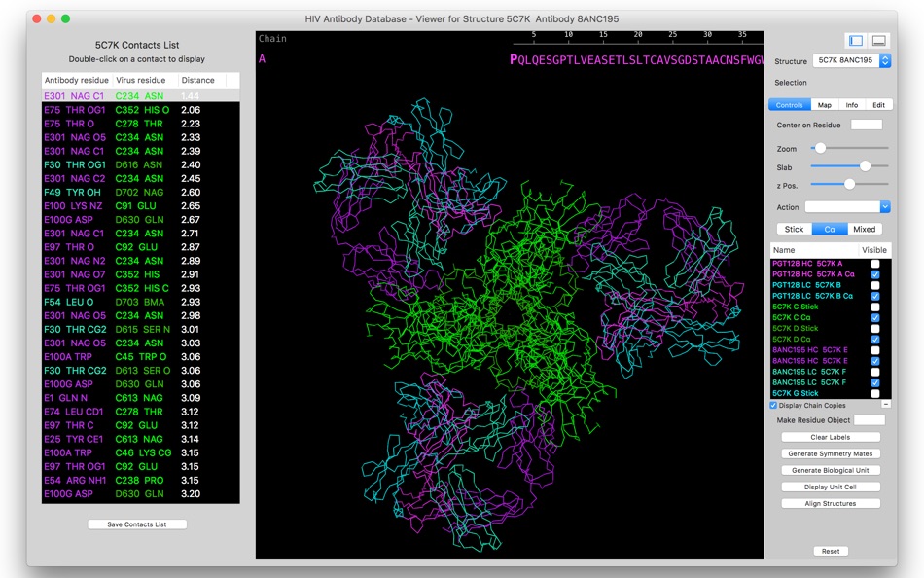Sort contacts by Distance column header
Viewport: 924px width, 578px height.
[198, 80]
